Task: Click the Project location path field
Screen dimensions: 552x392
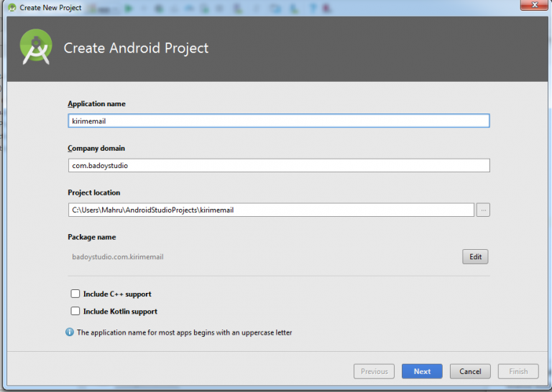Action: click(x=270, y=210)
